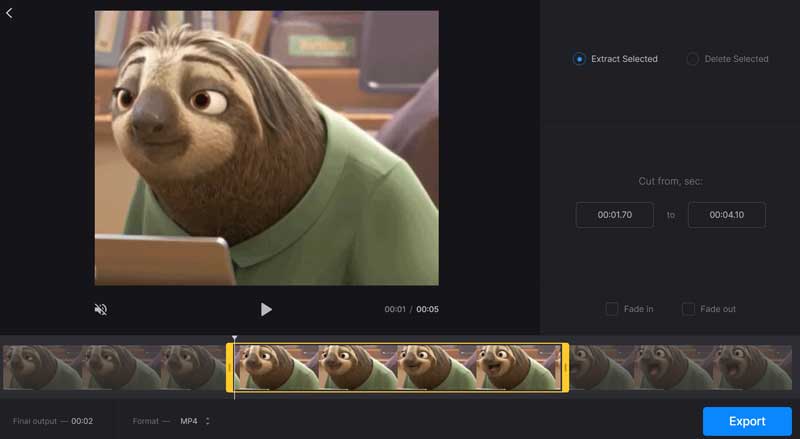This screenshot has width=800, height=439.
Task: Open the MP4 format dropdown
Action: point(194,421)
